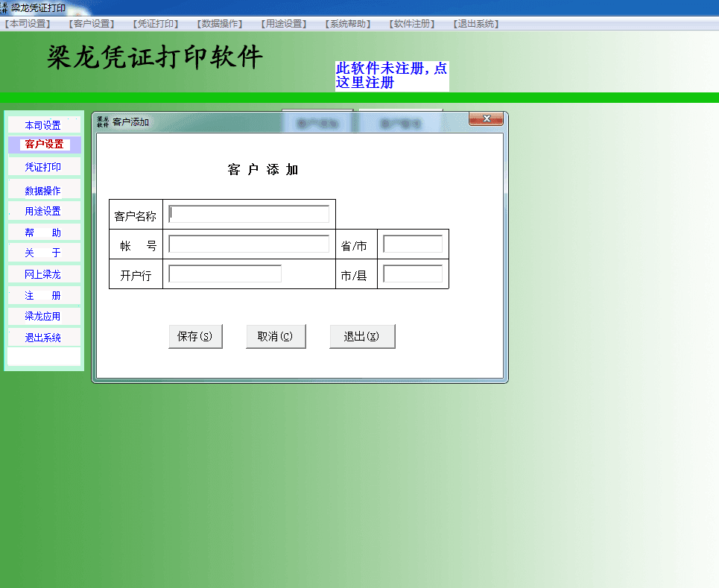Select 凭证打印 in the left sidebar
This screenshot has width=719, height=588.
[44, 167]
